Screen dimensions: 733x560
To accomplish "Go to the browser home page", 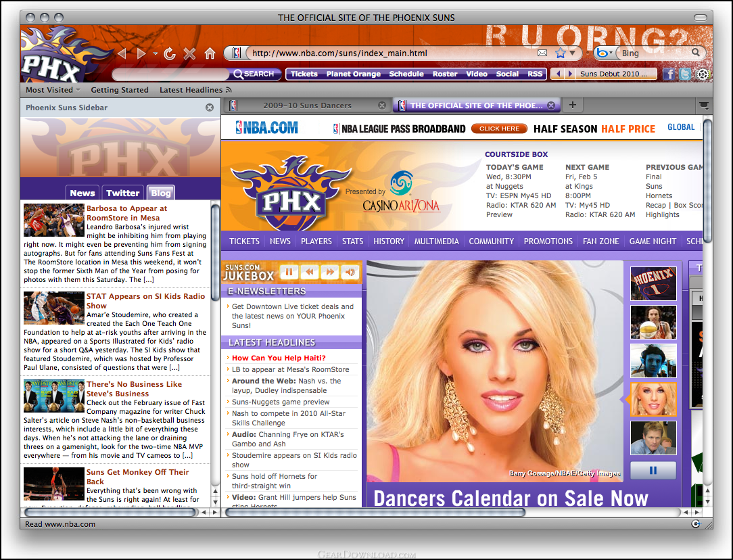I will [210, 53].
